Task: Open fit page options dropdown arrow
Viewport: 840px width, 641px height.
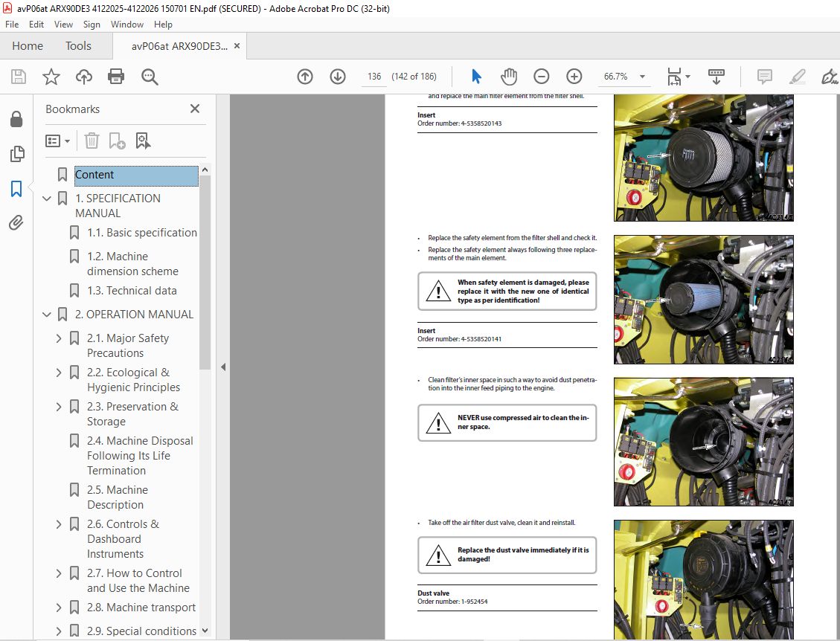Action: click(x=688, y=77)
